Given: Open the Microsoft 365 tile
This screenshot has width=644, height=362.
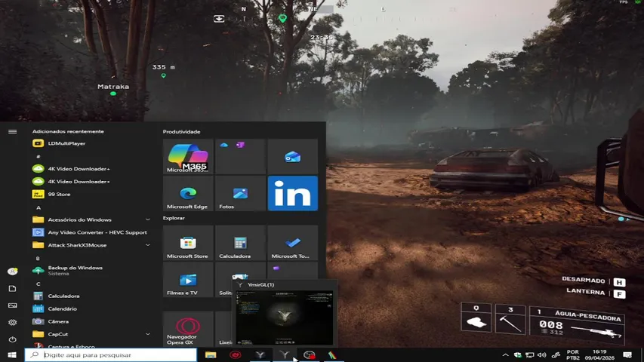Looking at the screenshot, I should (188, 156).
